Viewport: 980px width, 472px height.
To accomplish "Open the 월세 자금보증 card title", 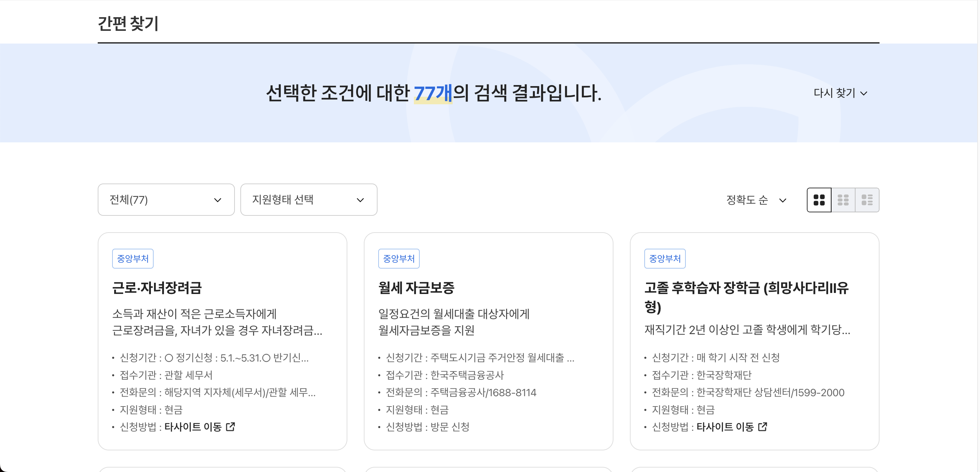I will (x=416, y=288).
